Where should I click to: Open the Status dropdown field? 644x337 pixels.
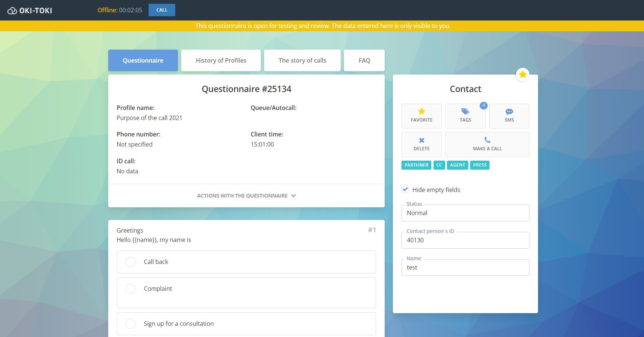click(465, 213)
